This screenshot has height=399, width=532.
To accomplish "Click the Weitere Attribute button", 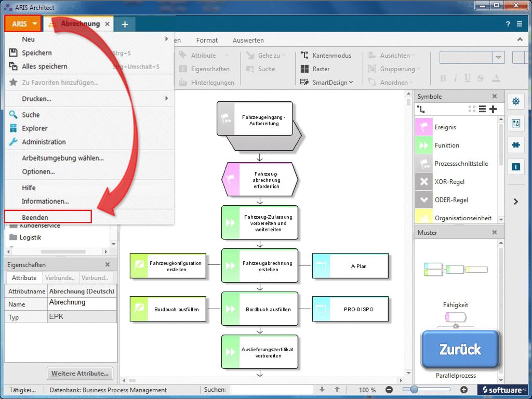I will point(80,373).
